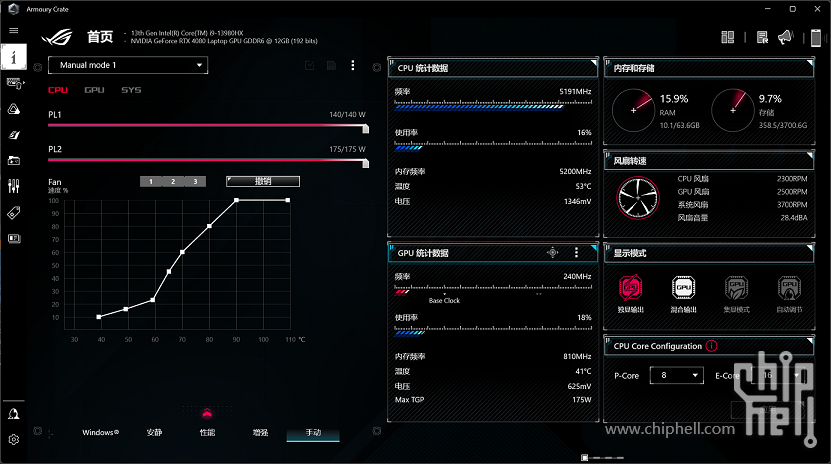Collapse the CPU Core Configuration panel corner
Image resolution: width=831 pixels, height=464 pixels.
click(810, 340)
